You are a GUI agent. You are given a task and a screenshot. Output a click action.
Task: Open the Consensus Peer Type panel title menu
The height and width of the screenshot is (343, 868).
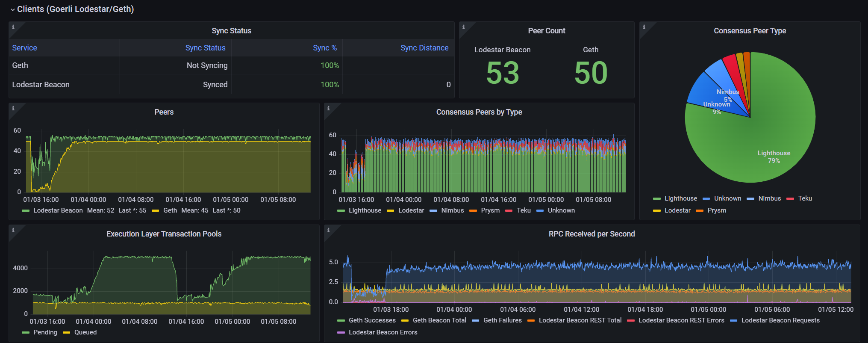click(750, 31)
